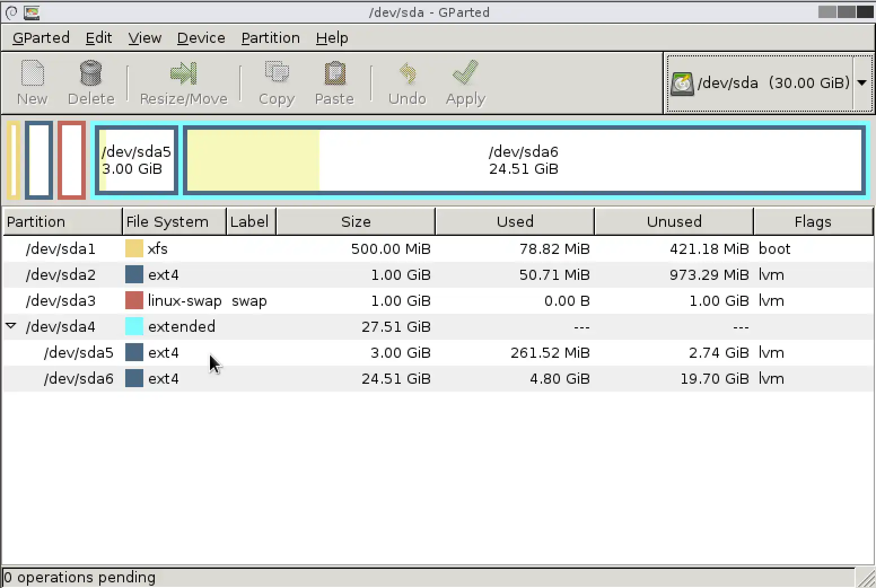Image resolution: width=876 pixels, height=588 pixels.
Task: Click the blue ext4 swatch in sda6 row
Action: tap(134, 378)
